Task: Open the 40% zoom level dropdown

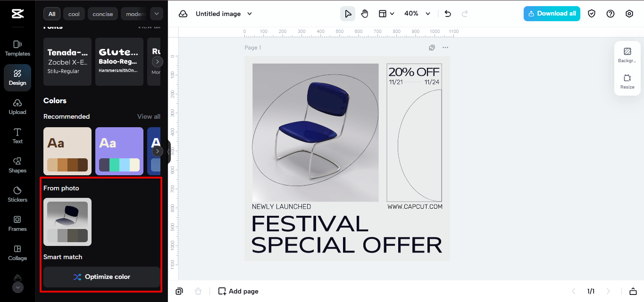Action: (417, 14)
